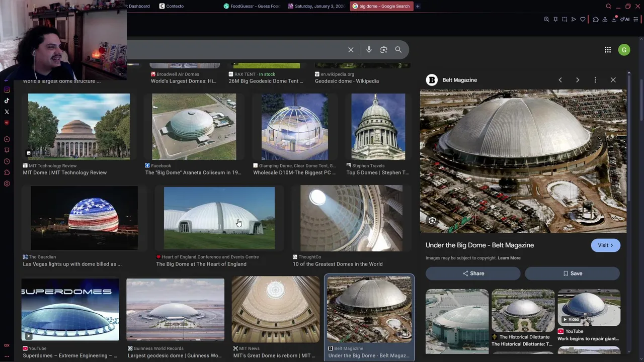This screenshot has width=644, height=362.
Task: Open Opera tab search magnifier
Action: 609,6
